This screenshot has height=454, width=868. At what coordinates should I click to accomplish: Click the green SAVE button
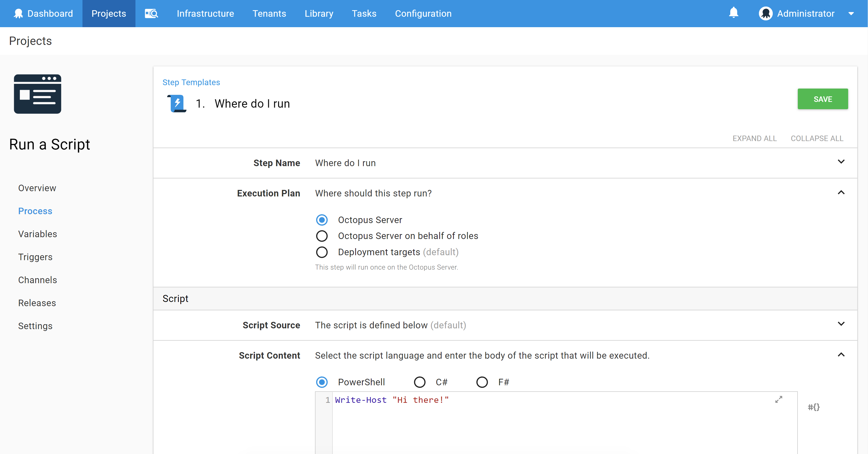click(822, 99)
